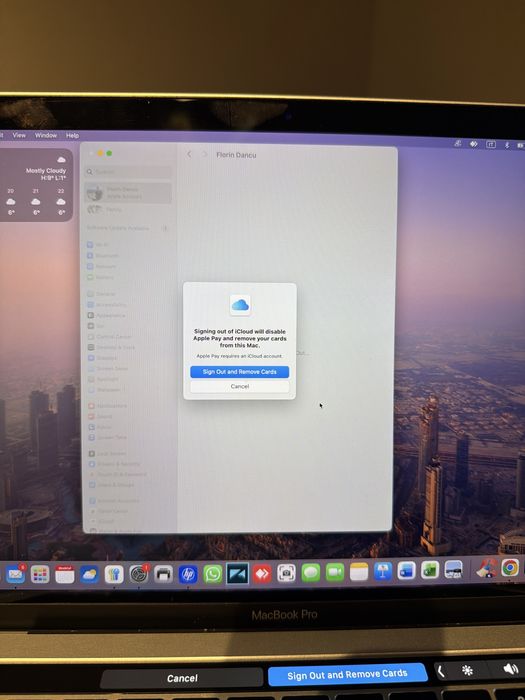
Task: Launch the HP app from dock
Action: [x=188, y=574]
